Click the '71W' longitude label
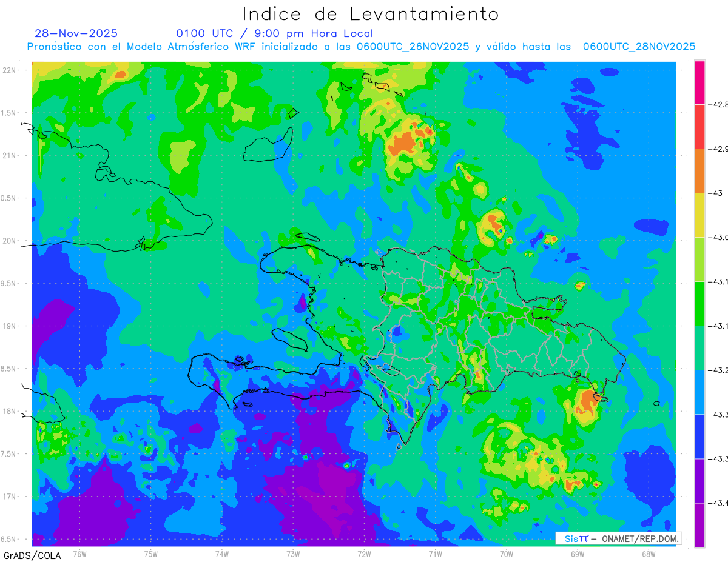 pos(435,554)
